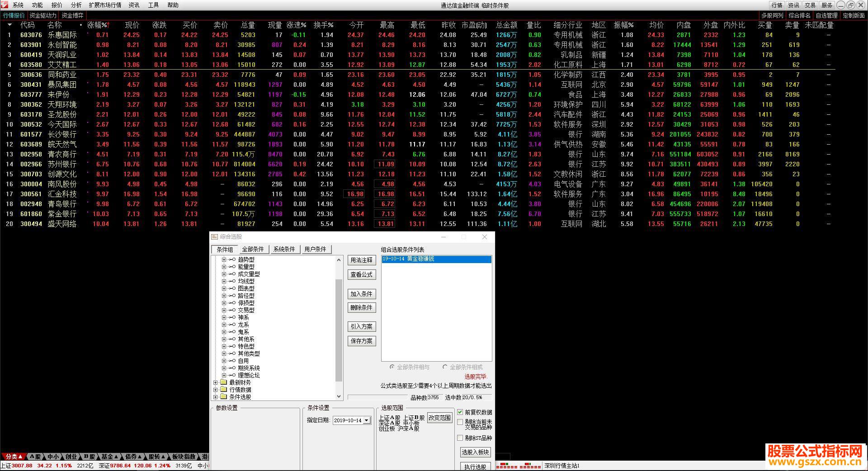This screenshot has height=471, width=868.
Task: Open the 扩展市场行情 menu
Action: [x=105, y=5]
